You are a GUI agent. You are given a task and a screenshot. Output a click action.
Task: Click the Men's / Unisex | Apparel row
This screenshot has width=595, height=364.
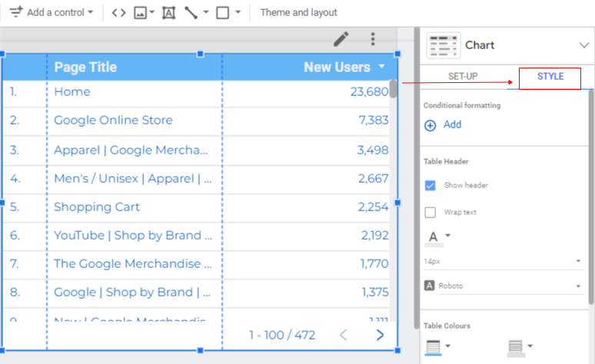[x=133, y=179]
